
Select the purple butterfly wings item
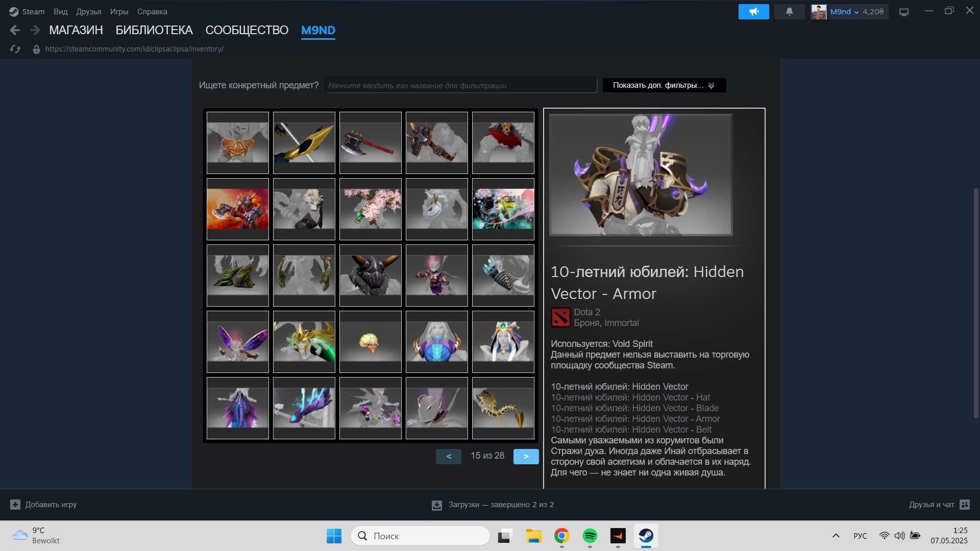click(238, 342)
